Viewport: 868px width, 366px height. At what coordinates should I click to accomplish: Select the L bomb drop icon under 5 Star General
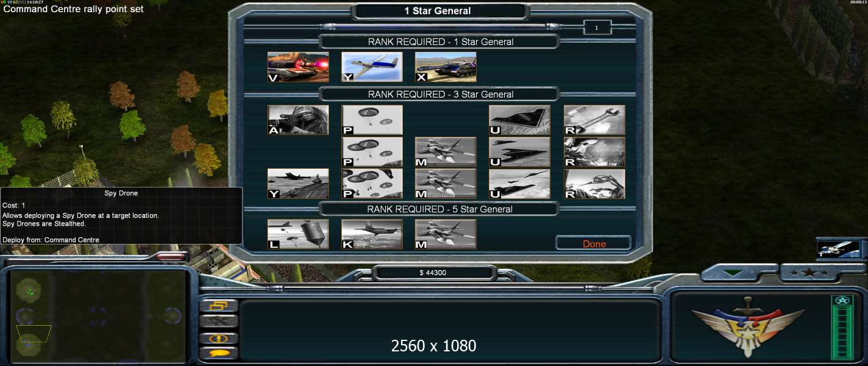click(x=298, y=234)
